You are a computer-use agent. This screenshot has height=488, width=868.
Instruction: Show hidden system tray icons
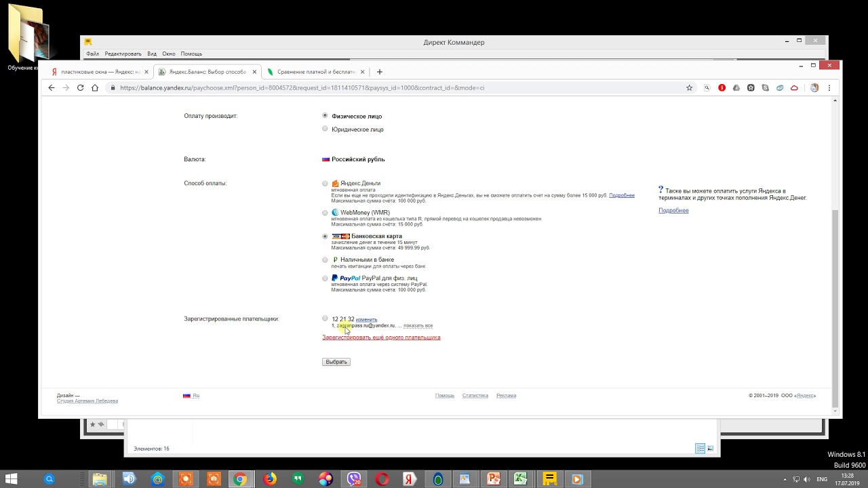785,479
